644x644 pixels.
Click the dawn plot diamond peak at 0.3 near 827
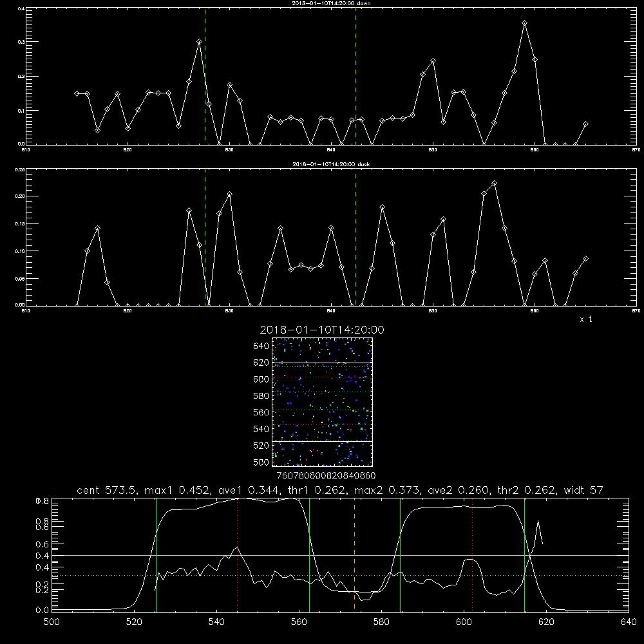(199, 41)
